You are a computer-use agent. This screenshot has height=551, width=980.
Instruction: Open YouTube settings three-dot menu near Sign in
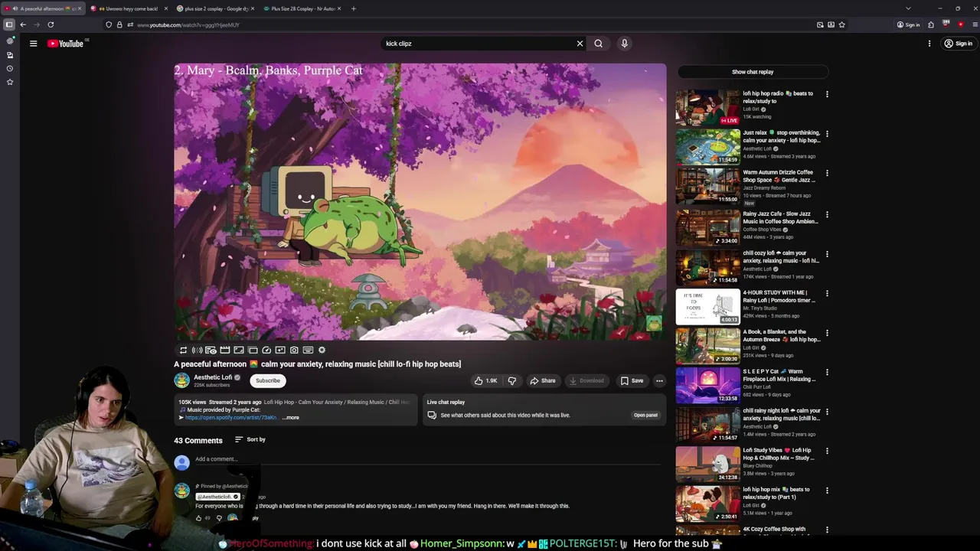pyautogui.click(x=929, y=44)
